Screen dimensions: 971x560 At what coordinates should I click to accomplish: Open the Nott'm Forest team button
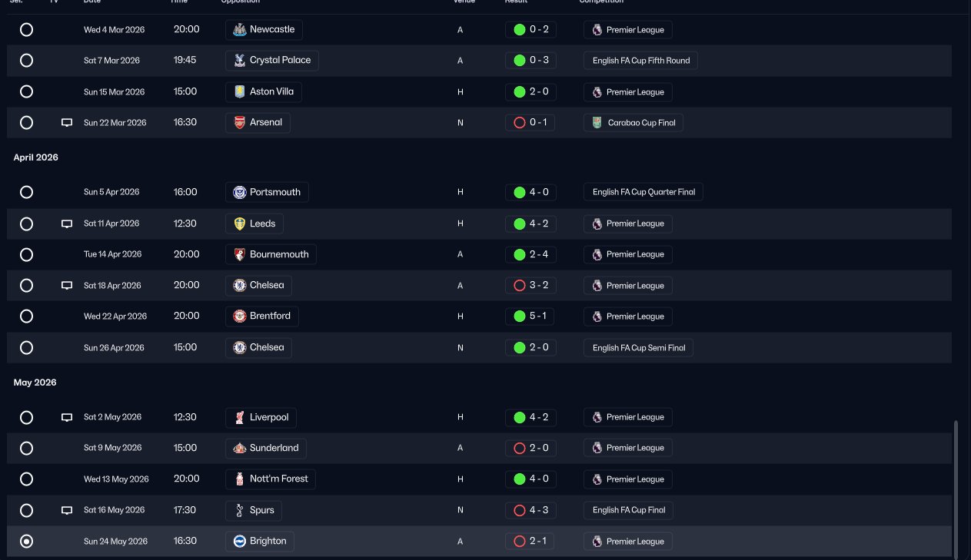(x=271, y=479)
